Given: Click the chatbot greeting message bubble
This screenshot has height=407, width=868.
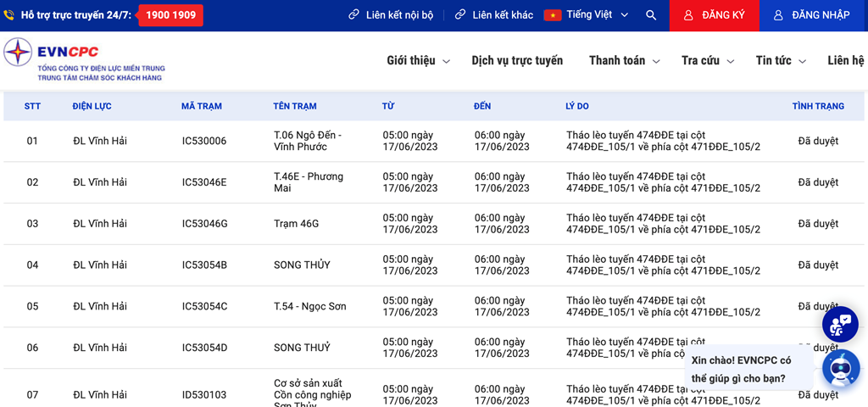Looking at the screenshot, I should point(746,369).
